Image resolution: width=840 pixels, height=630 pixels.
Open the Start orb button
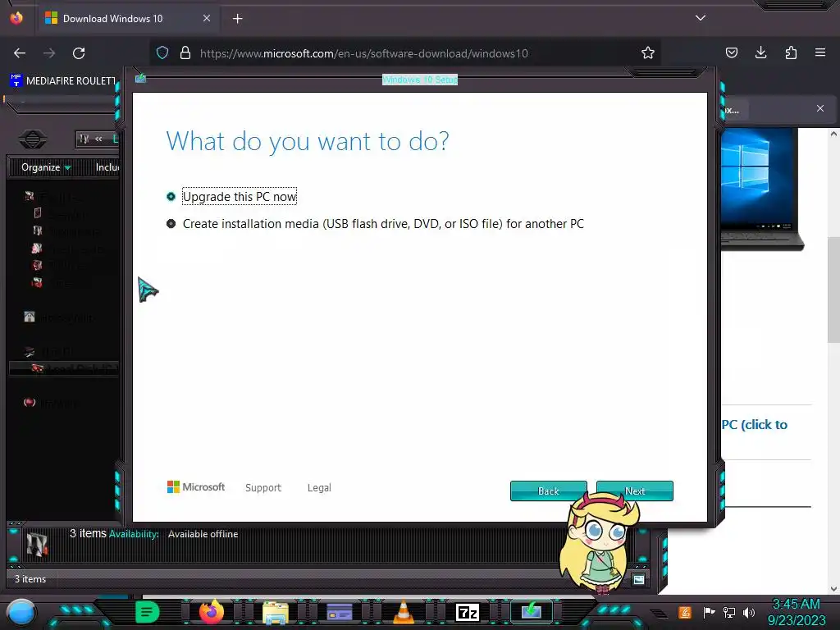[21, 612]
